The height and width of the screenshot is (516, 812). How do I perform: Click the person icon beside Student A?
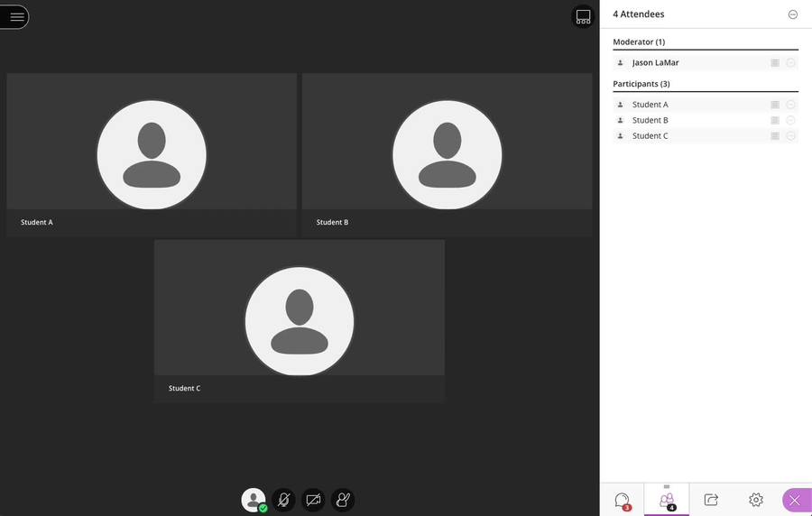pyautogui.click(x=621, y=105)
